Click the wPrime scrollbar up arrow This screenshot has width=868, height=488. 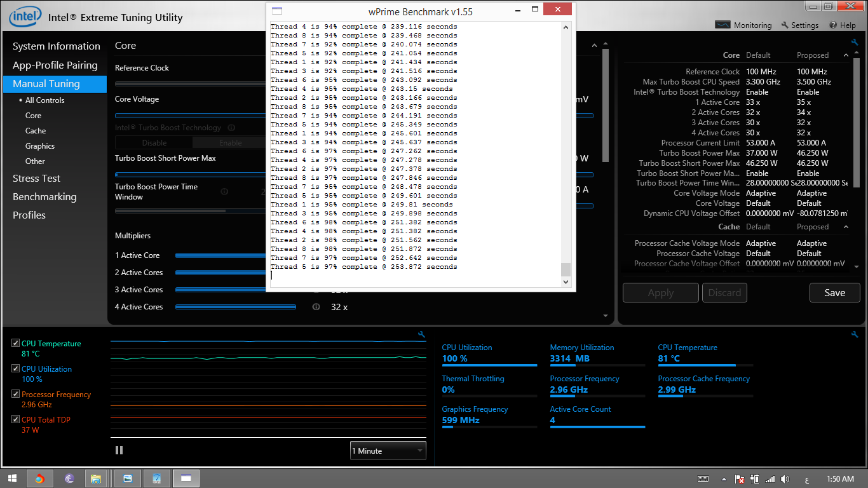pyautogui.click(x=566, y=27)
